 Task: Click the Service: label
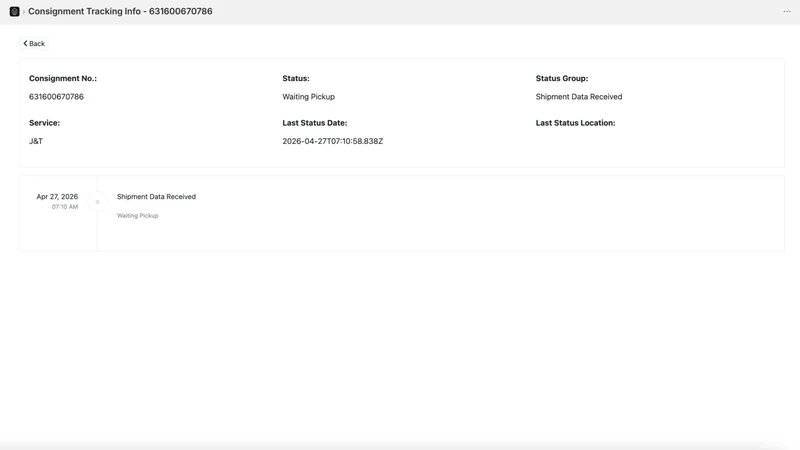pyautogui.click(x=44, y=122)
